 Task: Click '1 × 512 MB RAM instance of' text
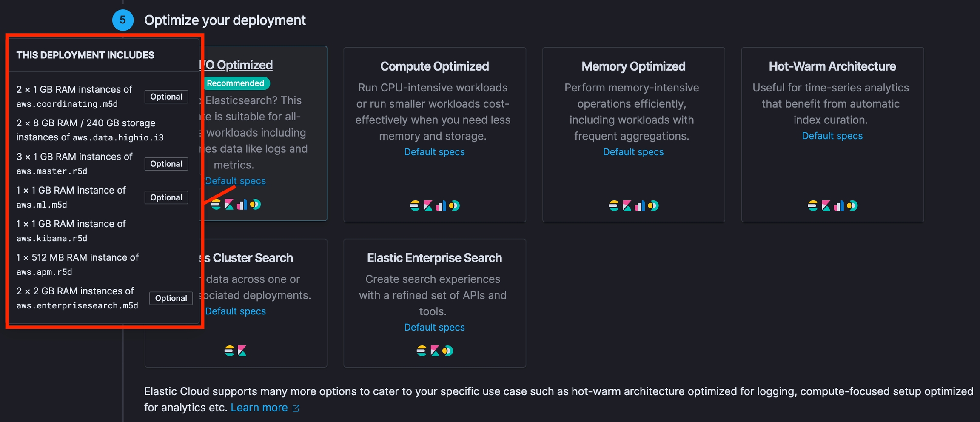[77, 257]
